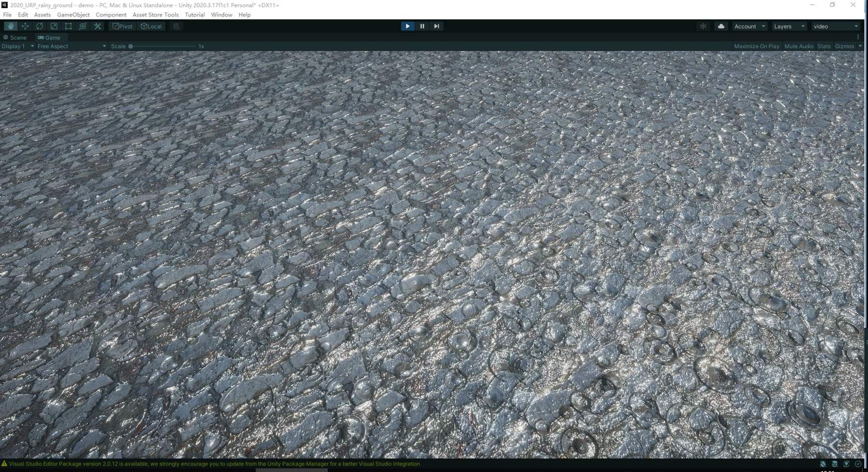This screenshot has height=472, width=868.
Task: Toggle Local handle orientation mode
Action: click(x=151, y=26)
